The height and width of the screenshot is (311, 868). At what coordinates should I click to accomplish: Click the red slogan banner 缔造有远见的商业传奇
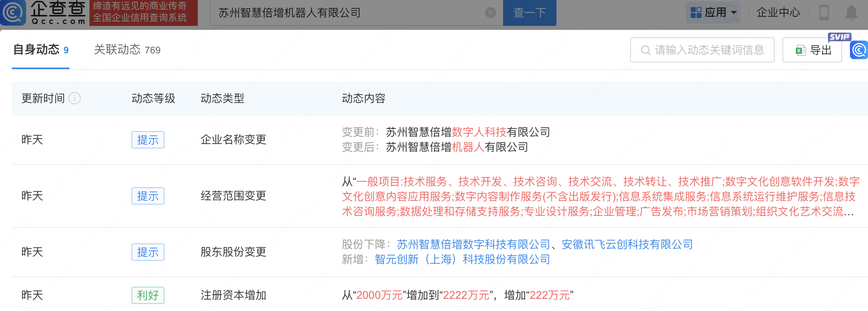tap(144, 13)
